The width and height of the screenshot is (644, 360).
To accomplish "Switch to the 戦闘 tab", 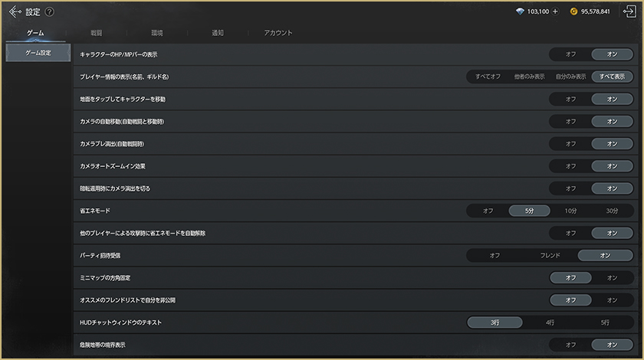I will point(97,33).
